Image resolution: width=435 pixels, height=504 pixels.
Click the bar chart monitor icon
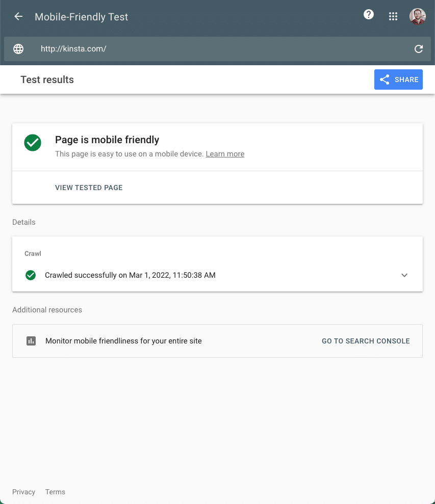[31, 341]
